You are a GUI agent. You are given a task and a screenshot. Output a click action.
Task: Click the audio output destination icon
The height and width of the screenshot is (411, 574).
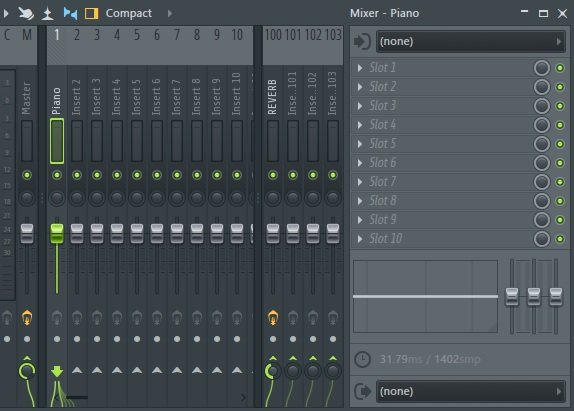pos(362,391)
